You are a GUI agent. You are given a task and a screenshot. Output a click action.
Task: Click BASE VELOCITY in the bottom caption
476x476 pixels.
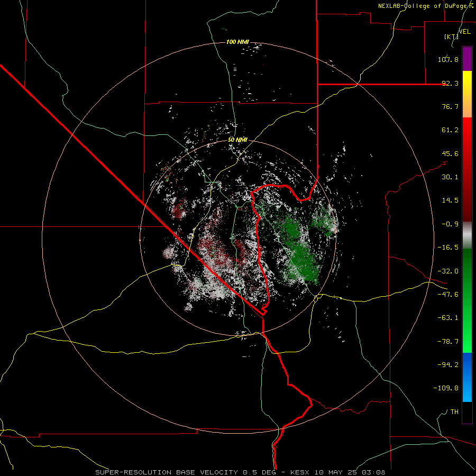tap(208, 472)
